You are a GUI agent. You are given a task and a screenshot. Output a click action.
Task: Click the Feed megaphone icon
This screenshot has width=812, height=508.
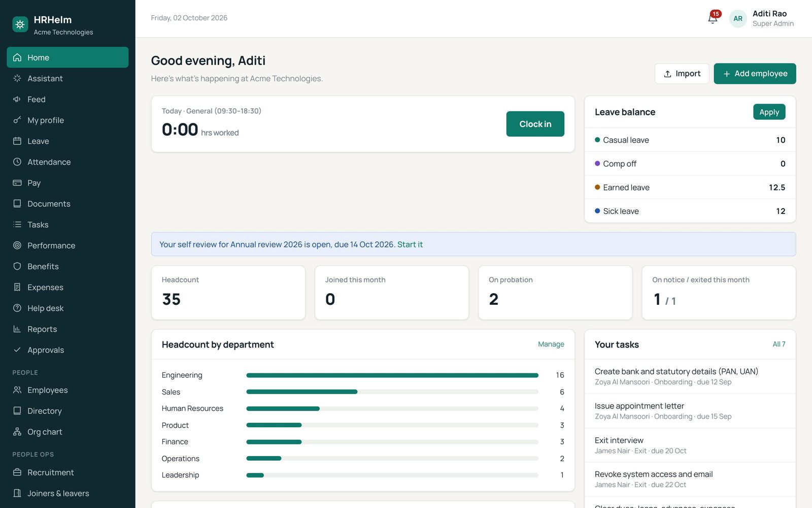click(x=17, y=99)
